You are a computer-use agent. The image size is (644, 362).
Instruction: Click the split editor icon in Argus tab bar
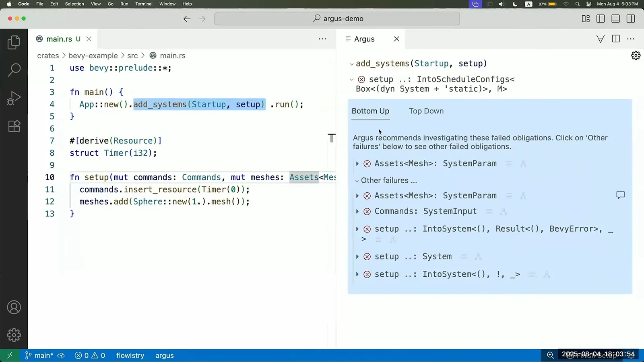pos(615,39)
